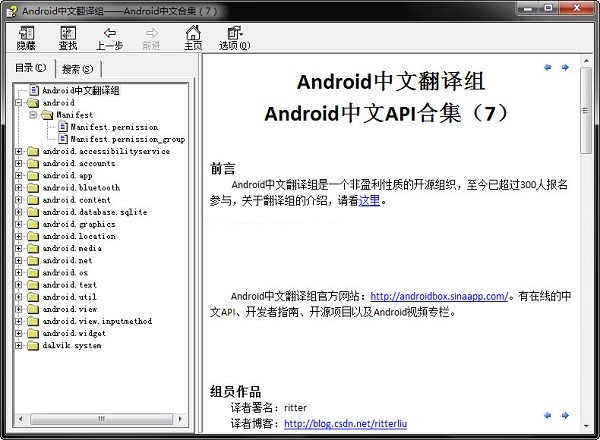Viewport: 600px width, 440px height.
Task: Expand the android.os node
Action: 18,273
